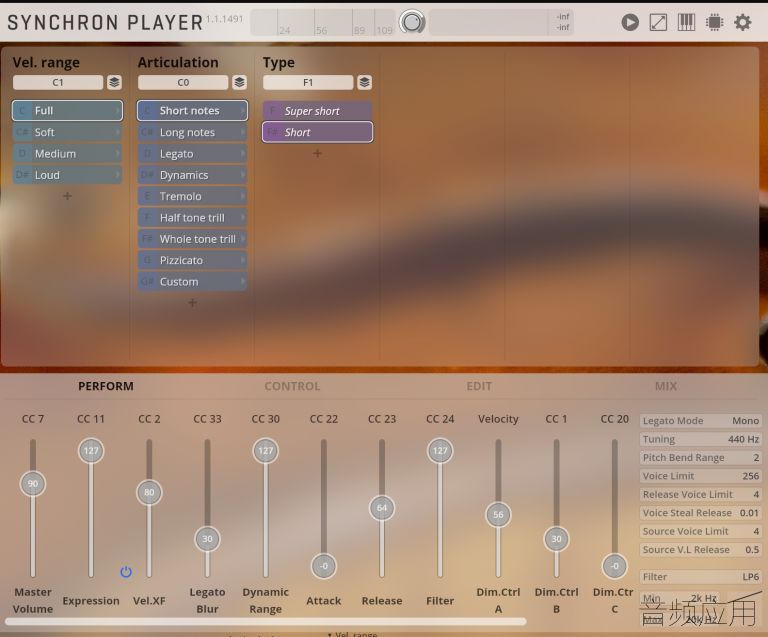This screenshot has height=637, width=768.
Task: Select the Loud velocity range slot
Action: tap(68, 175)
